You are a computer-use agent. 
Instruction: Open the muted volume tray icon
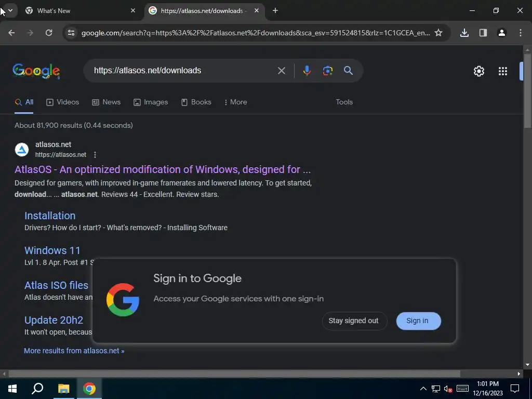click(448, 389)
